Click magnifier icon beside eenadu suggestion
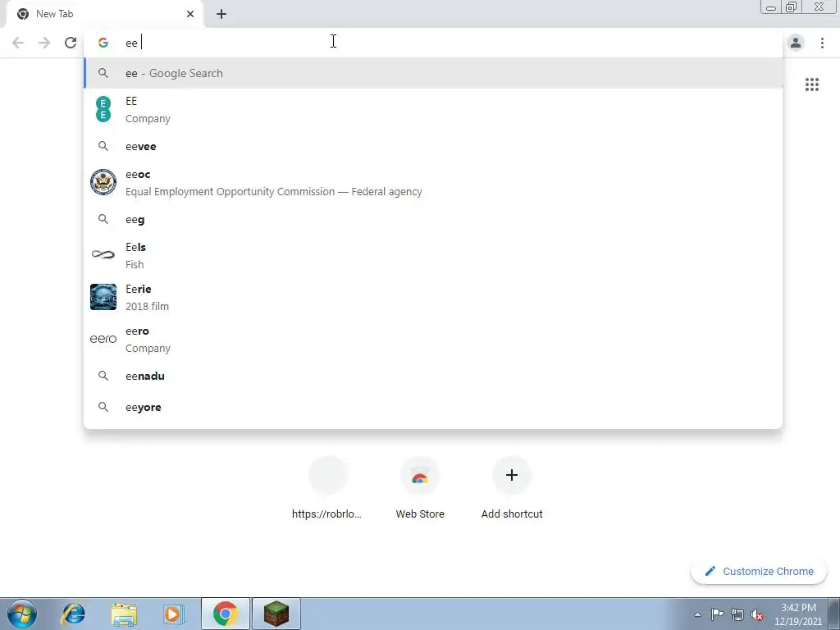The width and height of the screenshot is (840, 630). pos(103,376)
